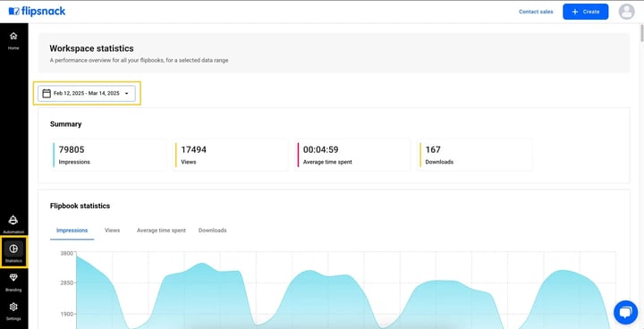644x329 pixels.
Task: Click the 3800 axis label on chart
Action: coord(67,253)
